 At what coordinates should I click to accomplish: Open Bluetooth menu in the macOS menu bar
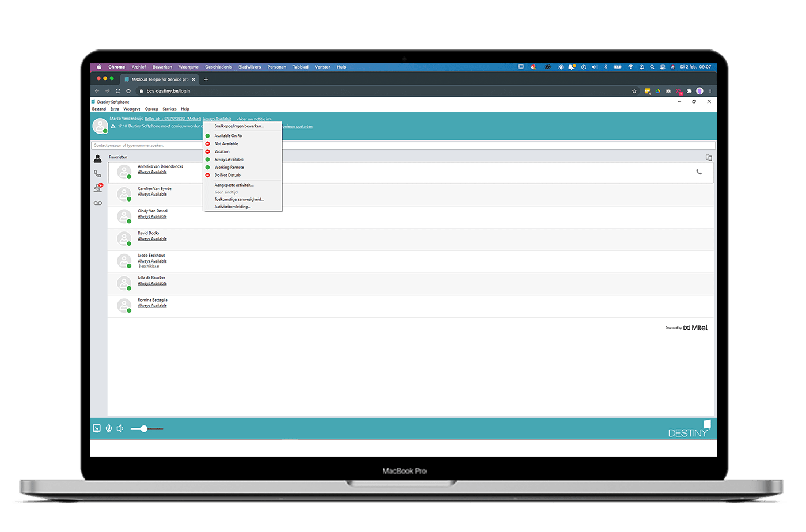[x=606, y=67]
